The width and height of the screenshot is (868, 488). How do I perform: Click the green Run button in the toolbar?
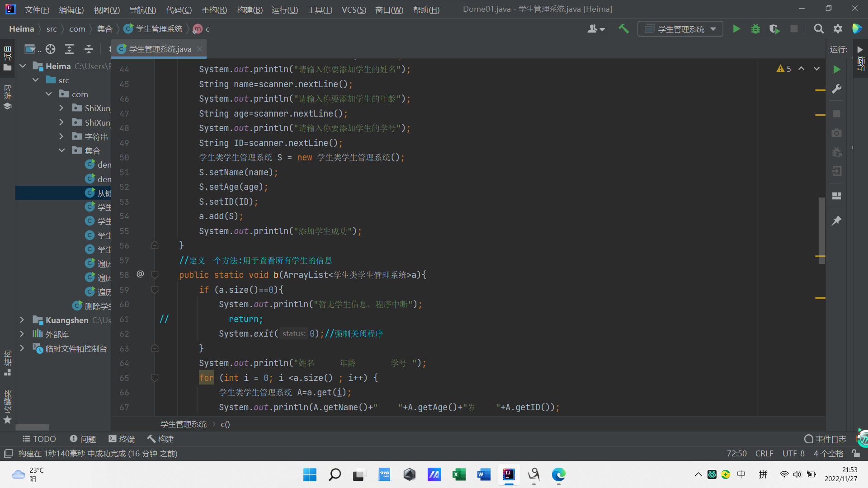[x=736, y=29]
